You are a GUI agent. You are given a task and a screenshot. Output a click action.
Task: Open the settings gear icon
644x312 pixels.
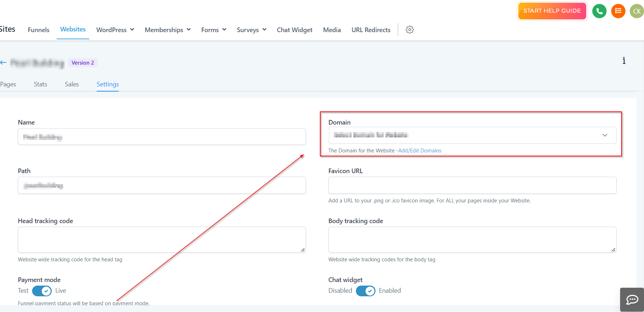coord(410,30)
